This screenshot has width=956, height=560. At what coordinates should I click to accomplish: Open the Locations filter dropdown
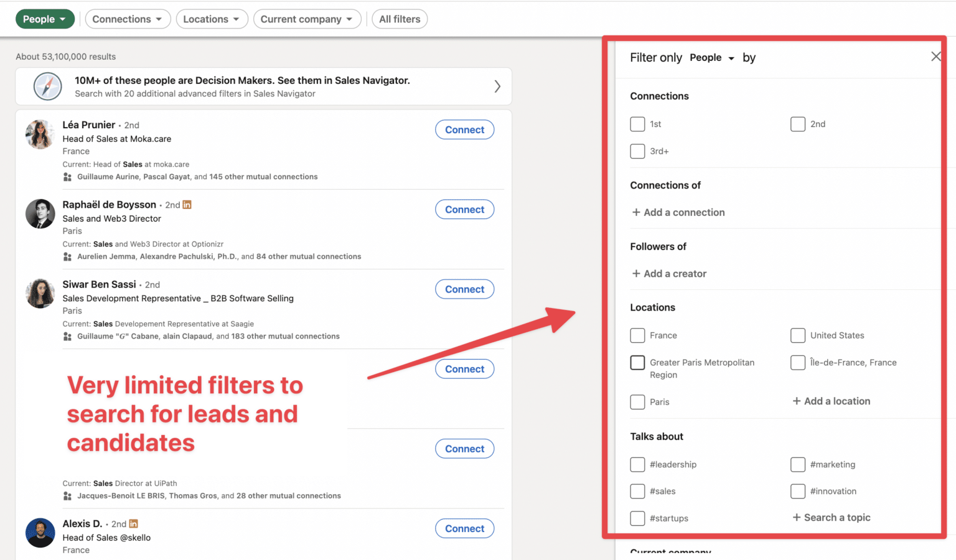click(212, 19)
